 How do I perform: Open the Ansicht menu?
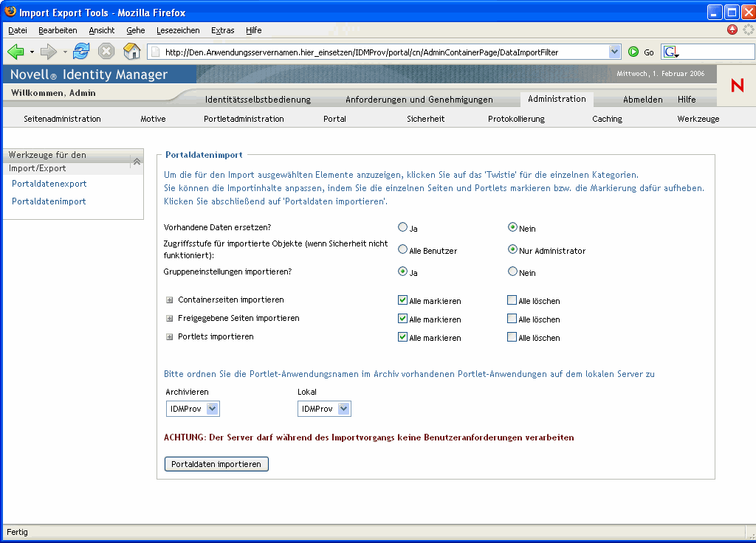pyautogui.click(x=102, y=30)
